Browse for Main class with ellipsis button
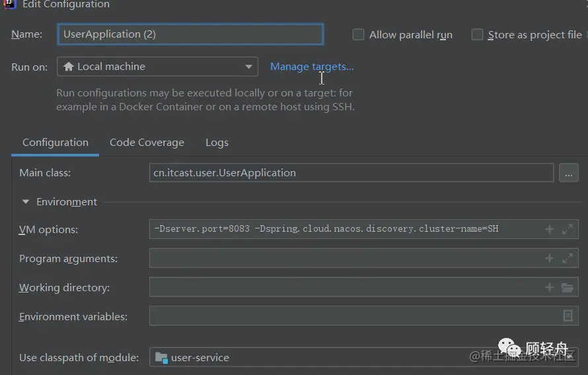The image size is (588, 375). click(568, 173)
